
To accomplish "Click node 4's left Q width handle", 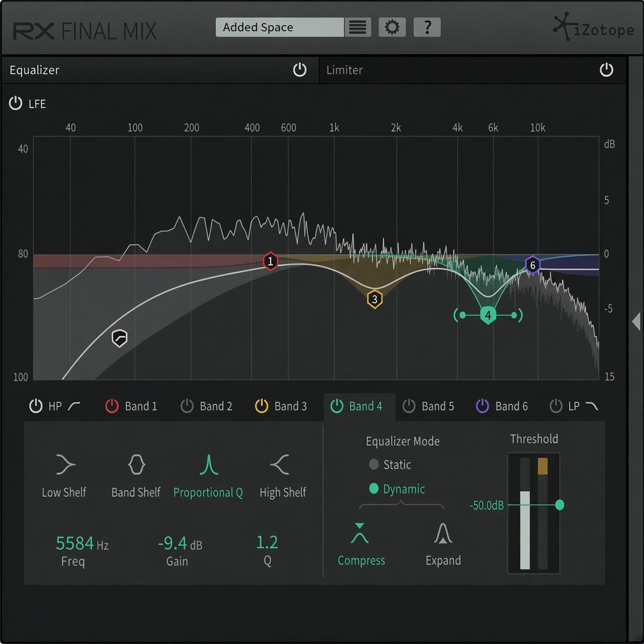I will [462, 315].
